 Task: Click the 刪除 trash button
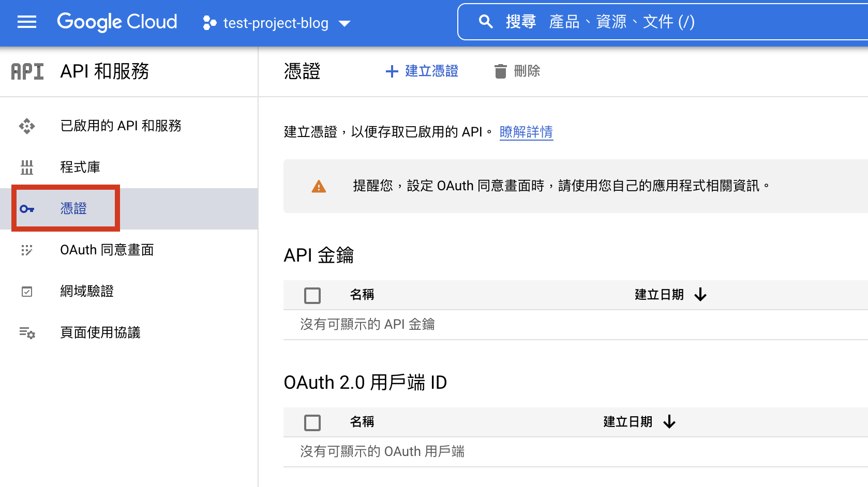click(x=517, y=71)
